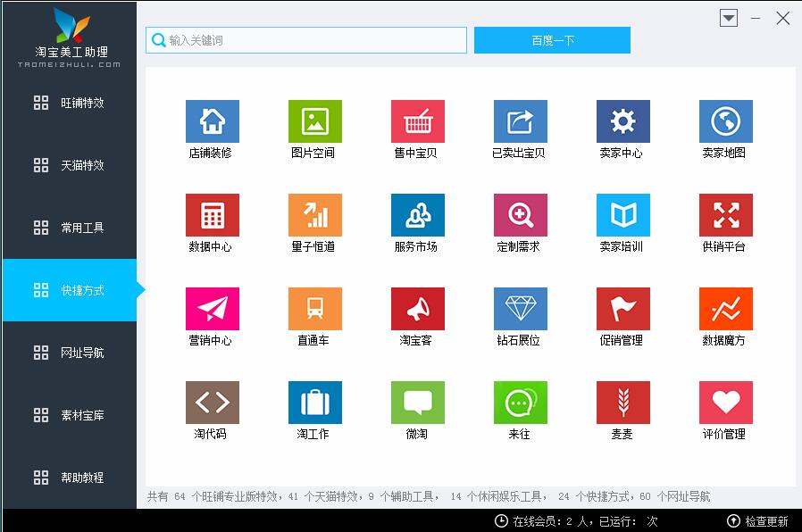Switch to the 天猫特效 sidebar tab
Viewport: 802px width, 532px height.
(70, 165)
